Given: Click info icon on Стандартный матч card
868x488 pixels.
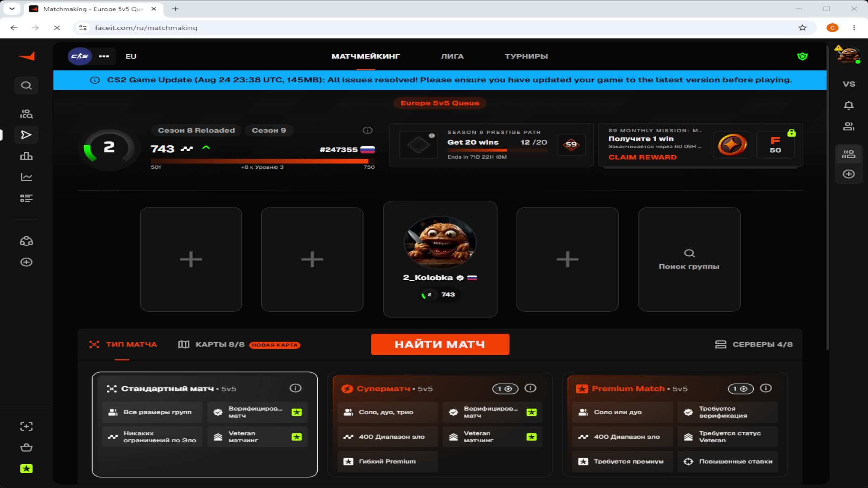Looking at the screenshot, I should point(295,388).
